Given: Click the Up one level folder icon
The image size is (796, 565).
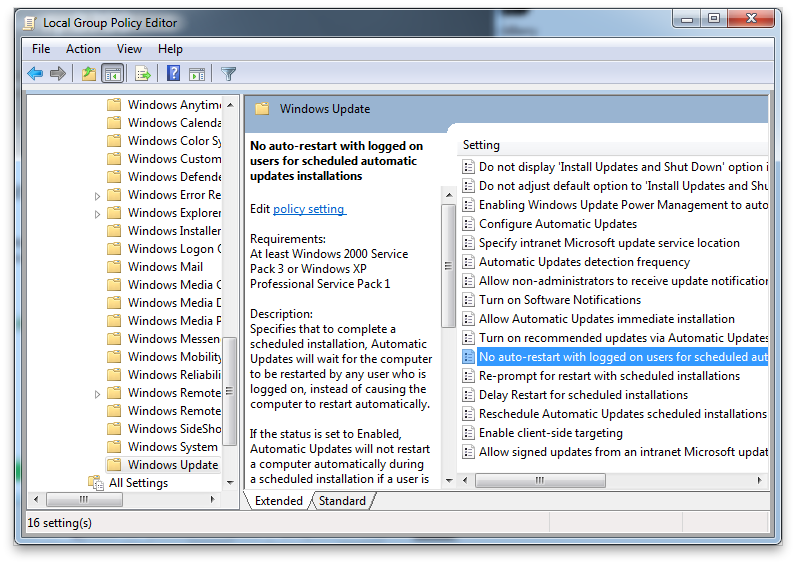Looking at the screenshot, I should tap(89, 74).
